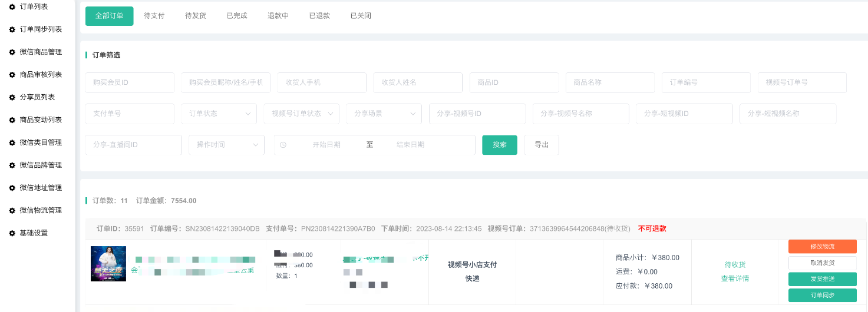This screenshot has height=312, width=868.
Task: Click the product thumbnail image
Action: 108,264
